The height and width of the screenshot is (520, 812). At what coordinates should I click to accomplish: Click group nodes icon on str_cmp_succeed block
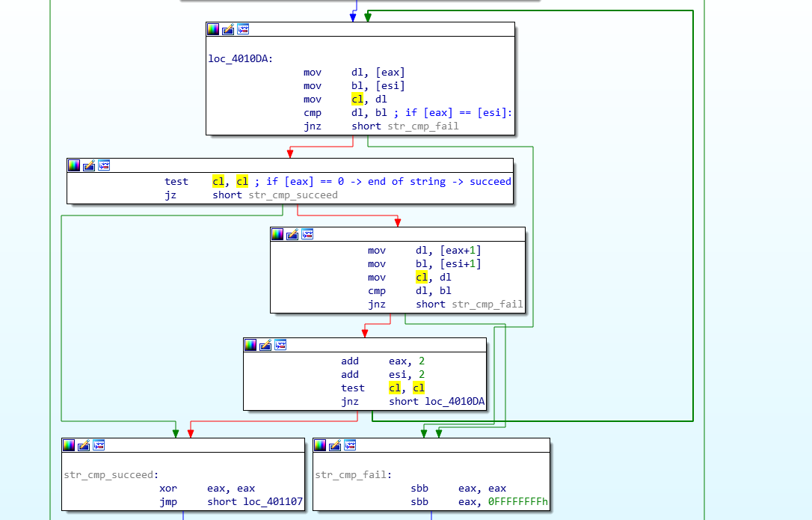point(99,445)
